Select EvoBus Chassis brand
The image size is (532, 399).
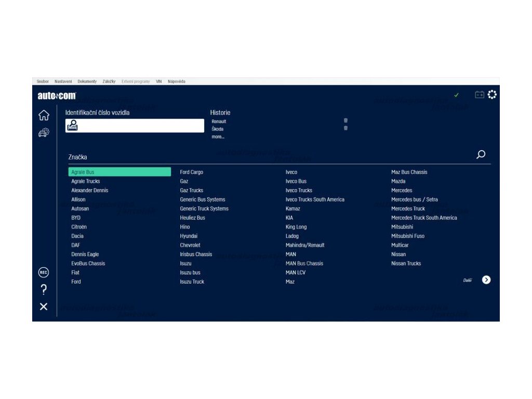click(88, 263)
